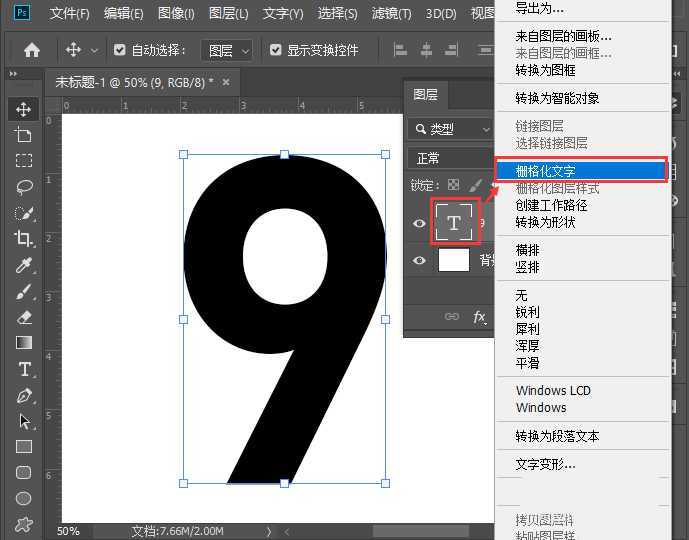This screenshot has height=540, width=689.
Task: Activate the Horizontal Type tool
Action: 24,369
